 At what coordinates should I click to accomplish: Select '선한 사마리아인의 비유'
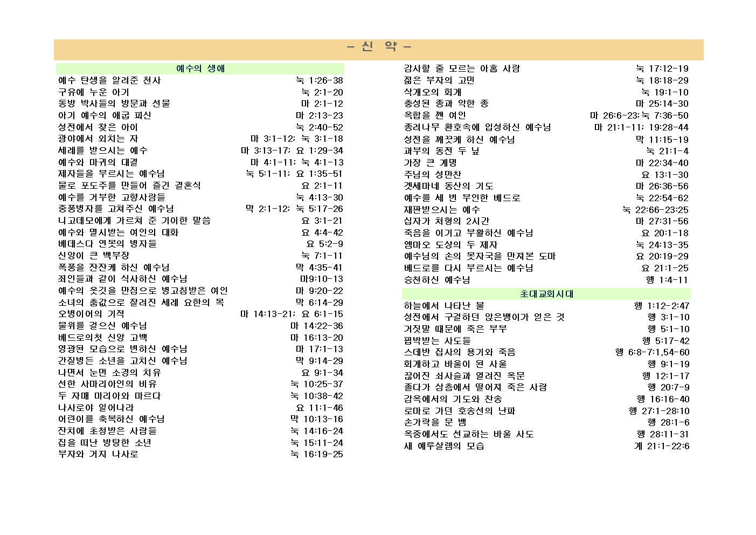click(107, 384)
